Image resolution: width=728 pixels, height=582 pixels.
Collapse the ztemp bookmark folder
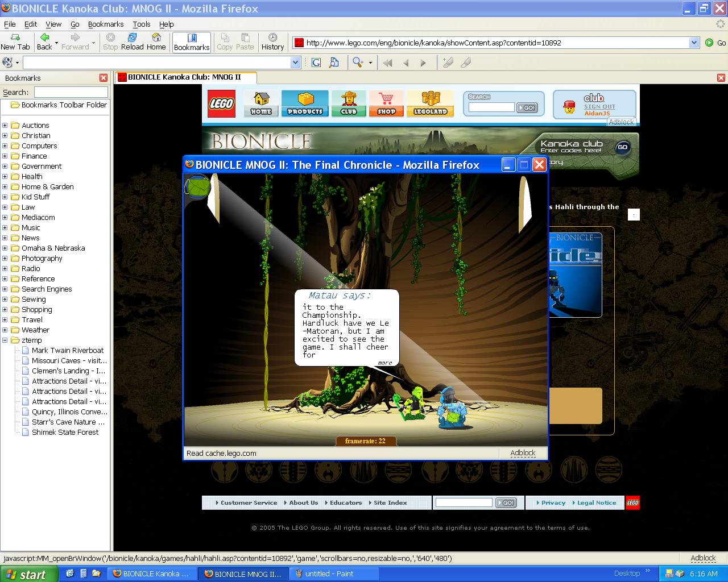click(5, 340)
